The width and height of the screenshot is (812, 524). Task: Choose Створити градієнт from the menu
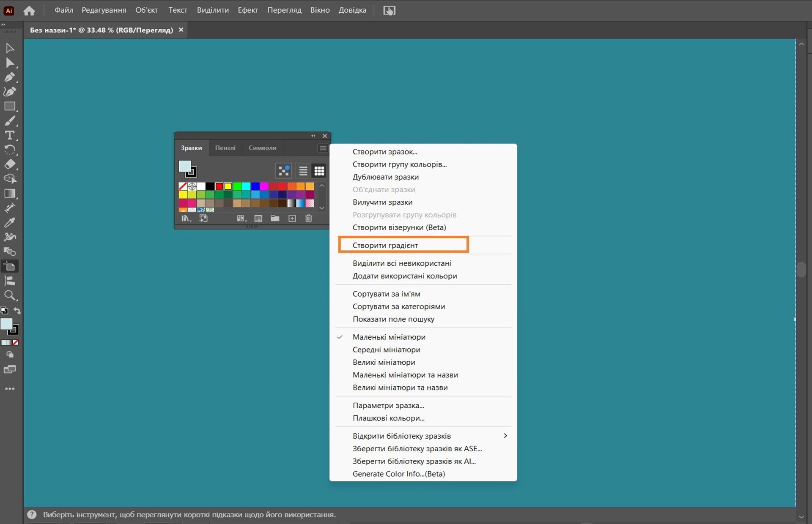(x=385, y=245)
